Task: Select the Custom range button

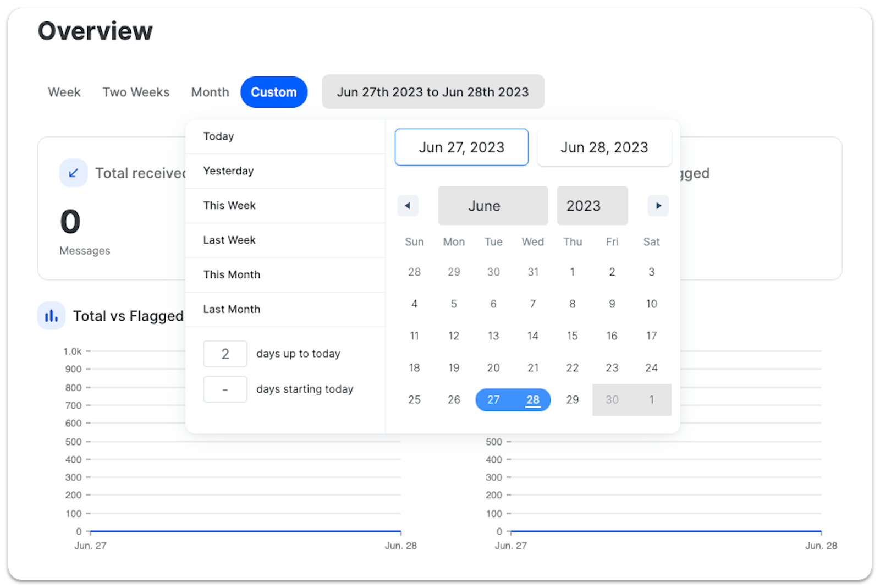Action: pyautogui.click(x=273, y=92)
